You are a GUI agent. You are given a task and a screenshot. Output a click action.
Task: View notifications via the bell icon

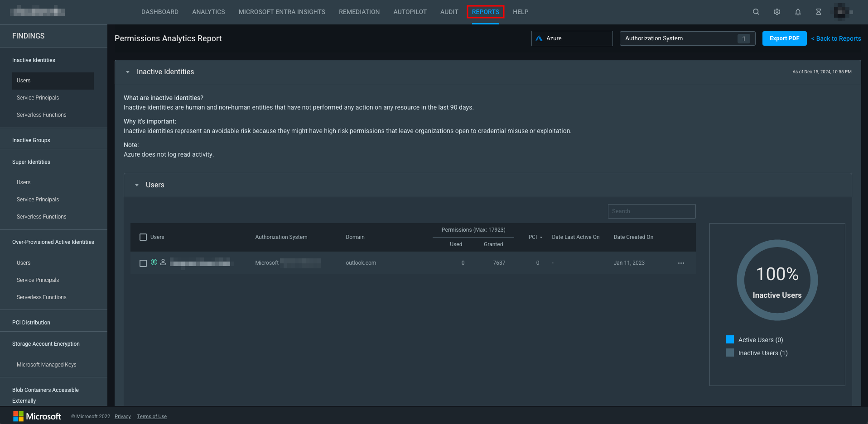(x=798, y=12)
